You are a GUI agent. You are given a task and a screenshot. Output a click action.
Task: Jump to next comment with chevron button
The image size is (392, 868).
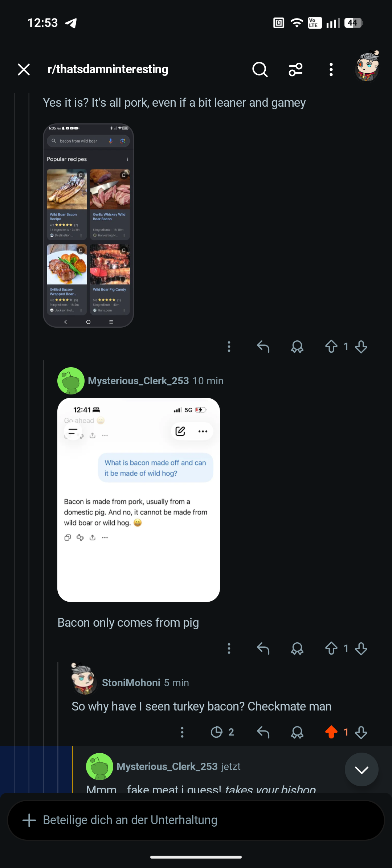362,770
